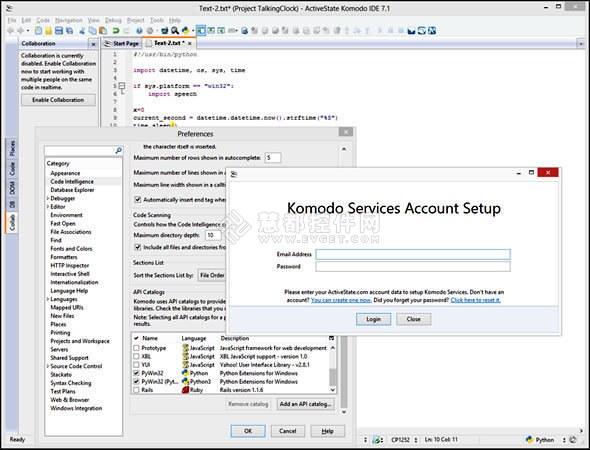This screenshot has width=590, height=450.
Task: Click the Forward navigation arrow in the toolbar
Action: click(x=20, y=30)
